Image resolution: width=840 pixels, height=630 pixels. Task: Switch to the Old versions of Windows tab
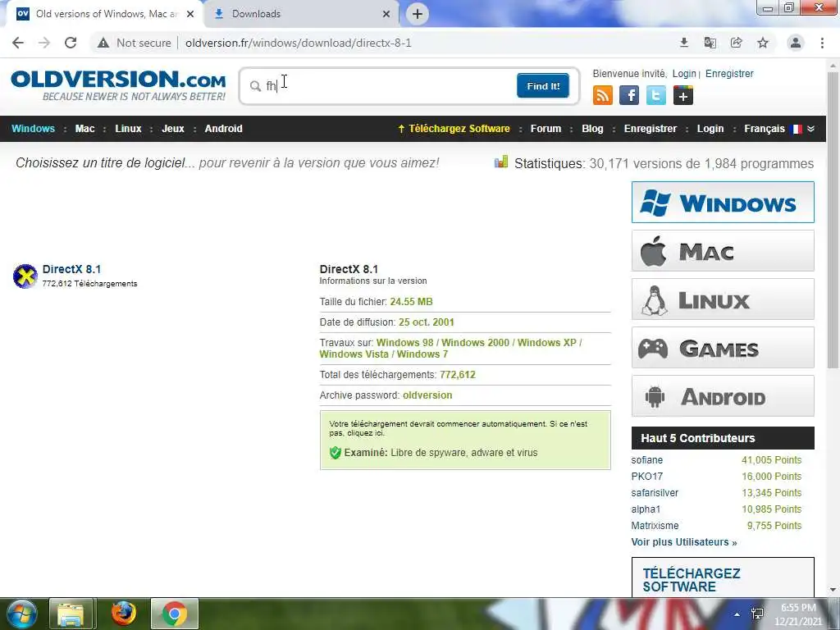click(104, 14)
